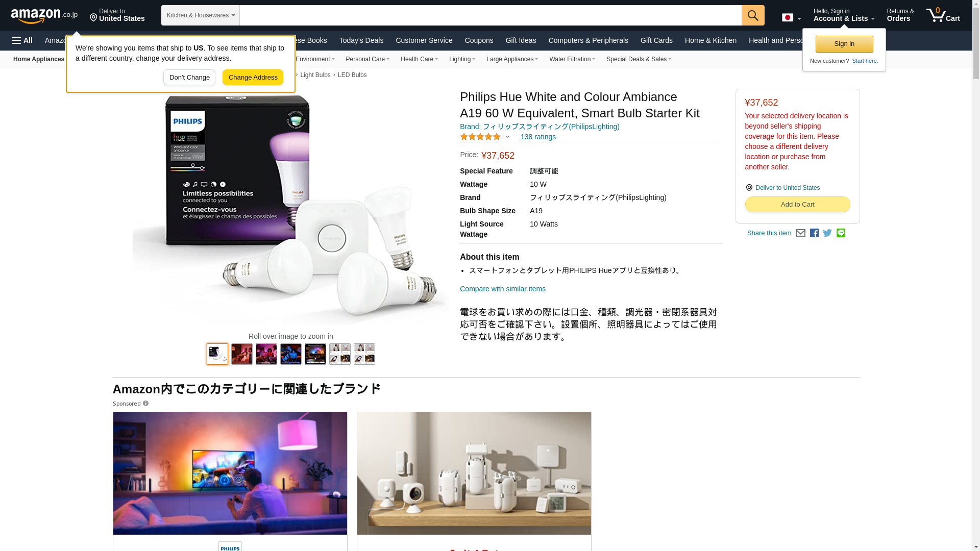Expand the Kitchen & Housewares search category
980x551 pixels.
click(201, 15)
